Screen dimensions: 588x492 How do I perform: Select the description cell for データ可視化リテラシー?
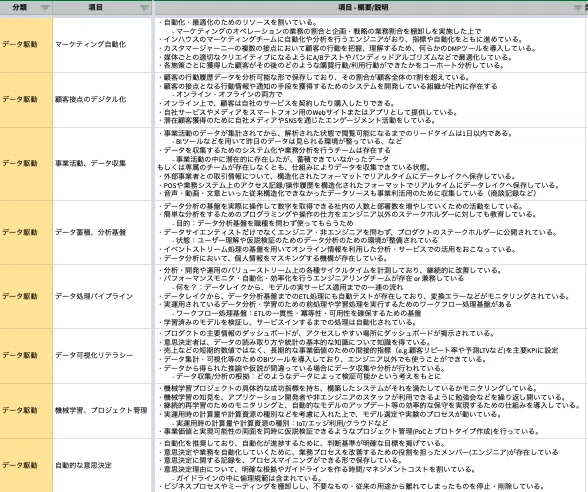371,356
